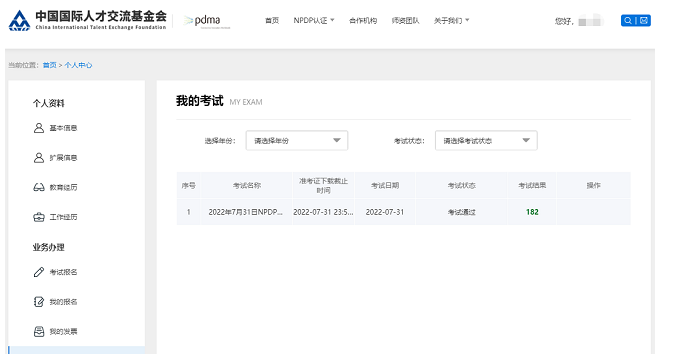
Task: Open 扩展信息 in sidebar
Action: click(63, 158)
